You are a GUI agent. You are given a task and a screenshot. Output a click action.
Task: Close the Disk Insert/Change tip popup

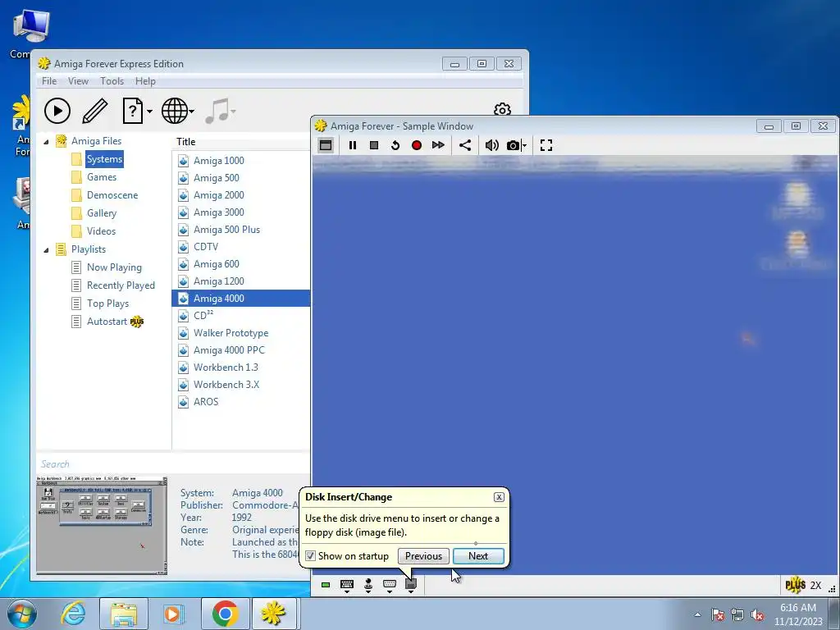pos(499,497)
